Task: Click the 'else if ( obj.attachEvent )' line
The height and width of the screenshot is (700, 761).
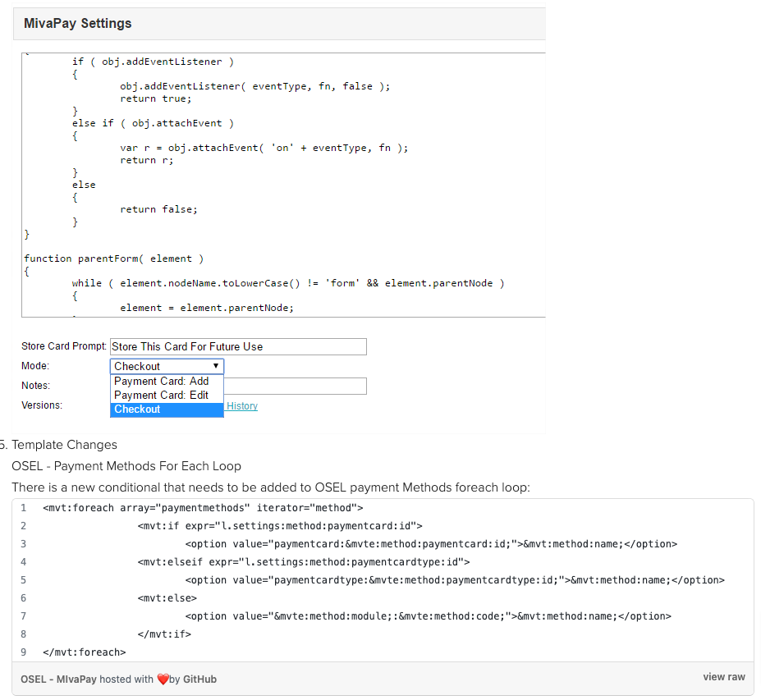Action: coord(153,123)
